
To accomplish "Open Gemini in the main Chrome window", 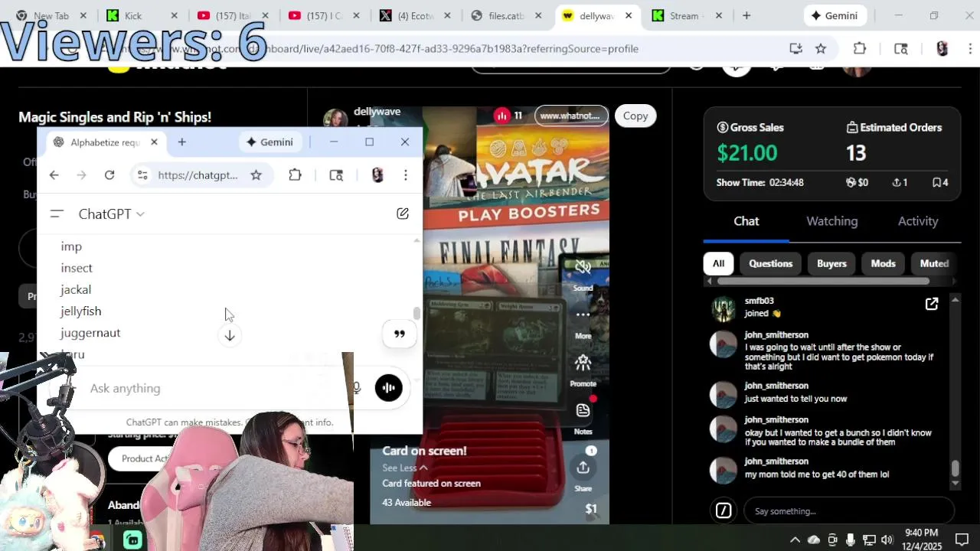I will pyautogui.click(x=835, y=15).
